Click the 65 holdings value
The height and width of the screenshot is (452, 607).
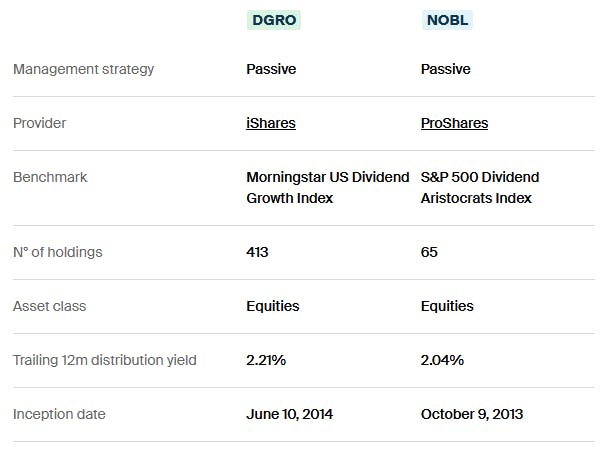430,252
